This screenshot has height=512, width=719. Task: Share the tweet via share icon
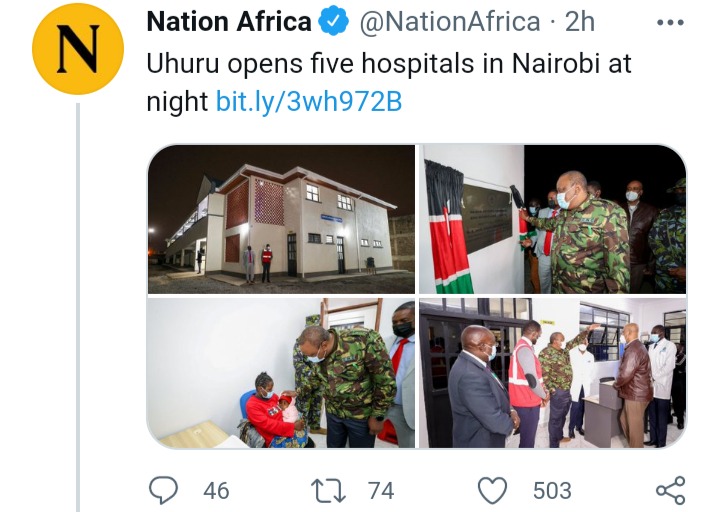click(x=671, y=490)
